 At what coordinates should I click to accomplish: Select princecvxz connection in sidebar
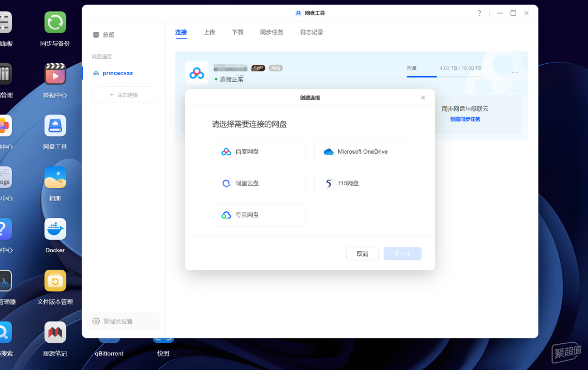(118, 73)
